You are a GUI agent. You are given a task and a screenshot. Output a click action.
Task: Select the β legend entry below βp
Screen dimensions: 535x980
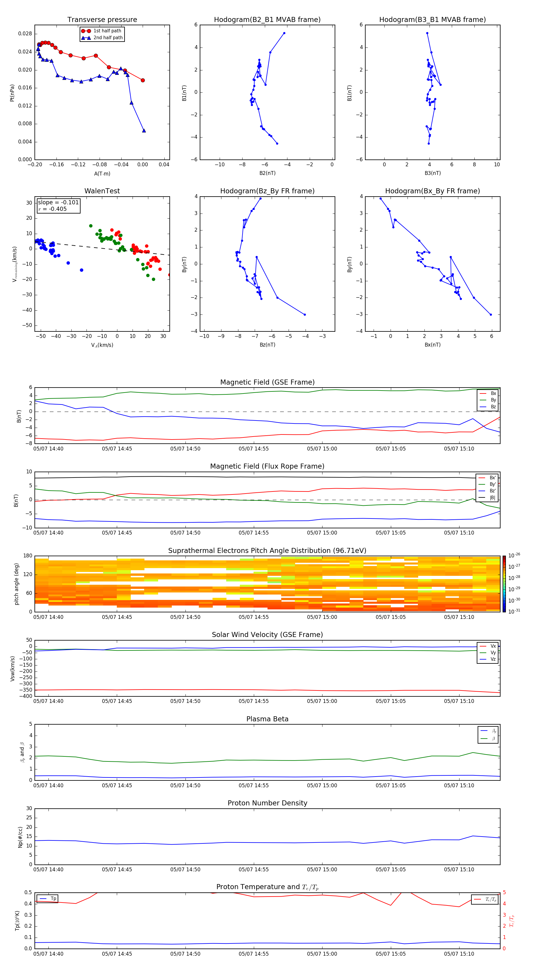point(488,739)
